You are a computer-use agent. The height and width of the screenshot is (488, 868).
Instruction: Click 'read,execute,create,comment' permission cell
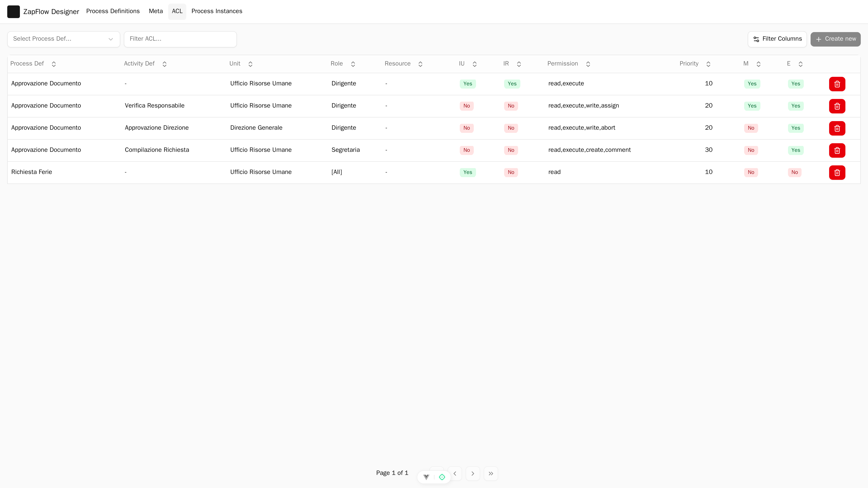point(589,150)
